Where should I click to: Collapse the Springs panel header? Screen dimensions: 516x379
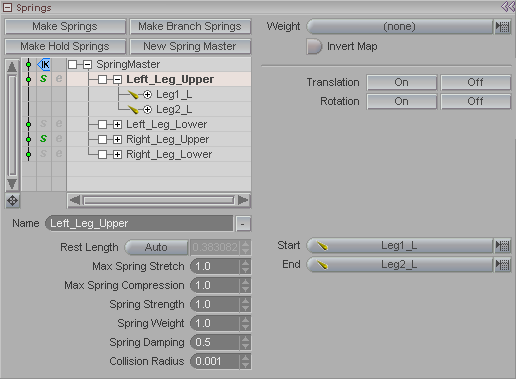coord(7,7)
